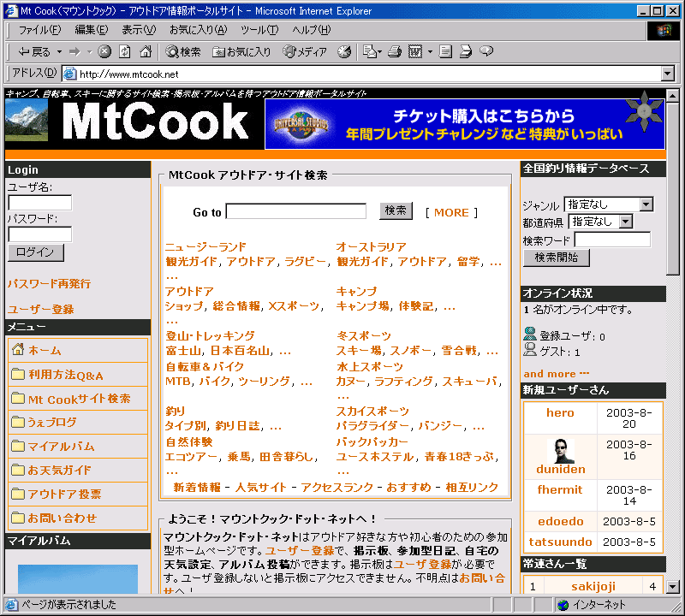Open the アウトドア投票 menu item

tap(65, 494)
